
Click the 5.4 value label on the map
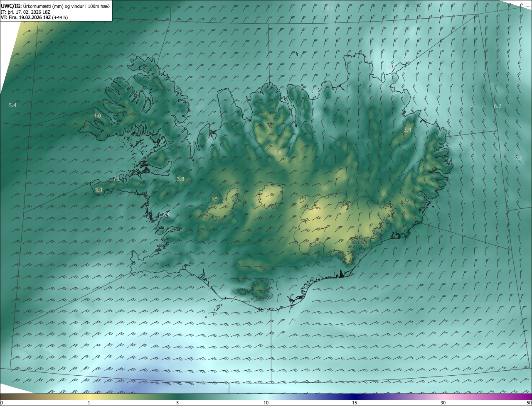click(12, 105)
